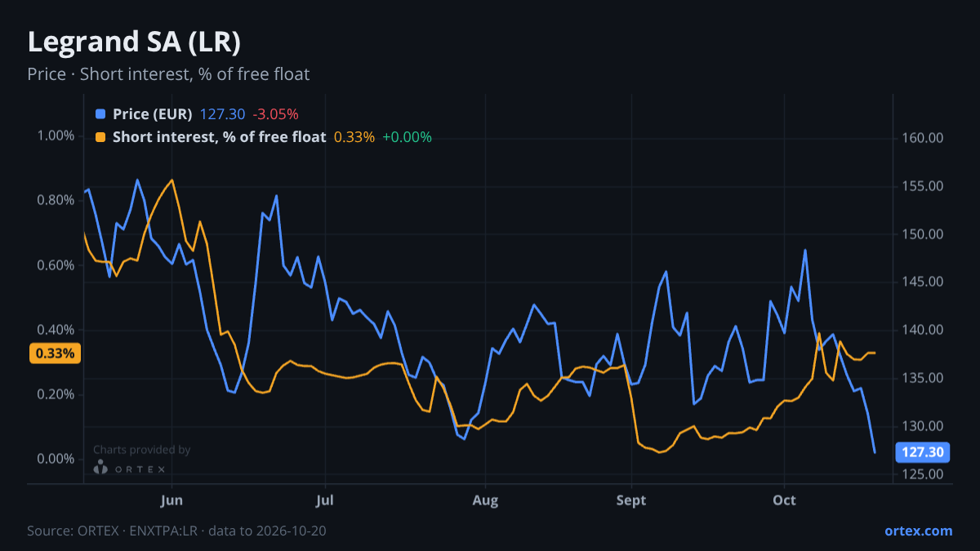The width and height of the screenshot is (980, 551).
Task: Click the 0.33% value in the legend
Action: click(x=354, y=137)
